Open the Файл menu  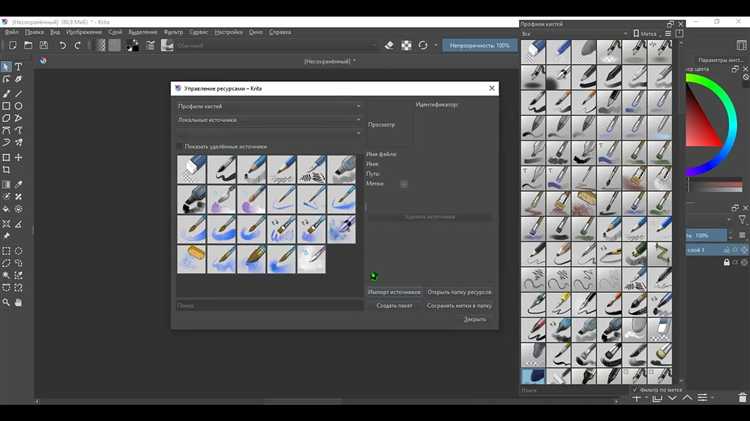11,32
